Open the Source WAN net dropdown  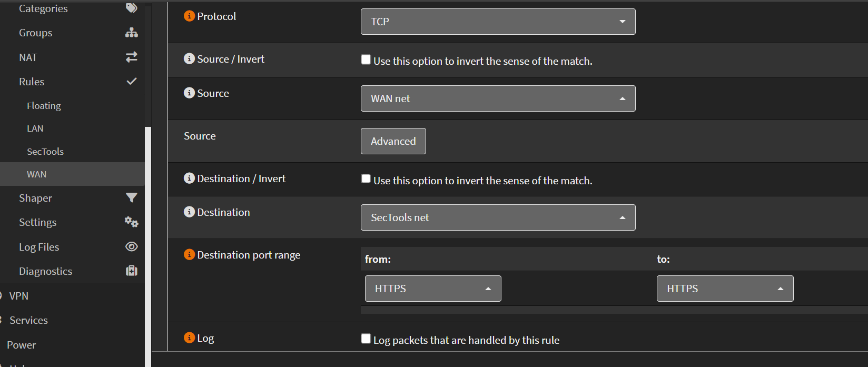498,98
